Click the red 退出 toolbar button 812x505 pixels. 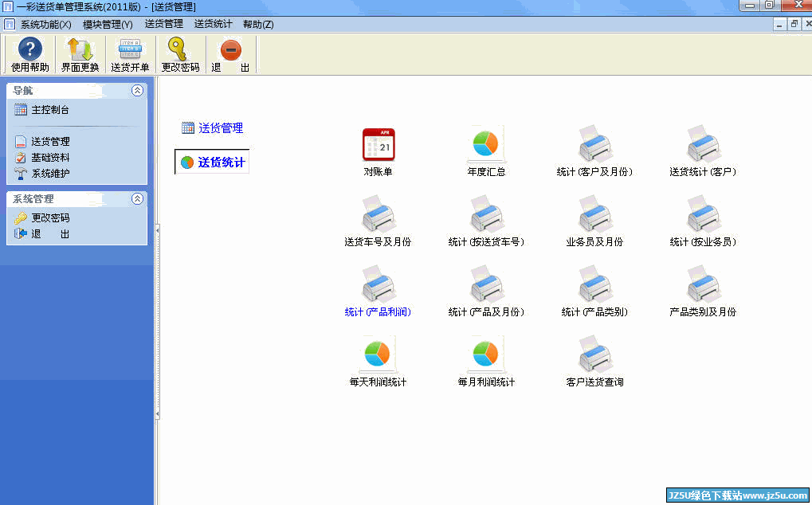(x=230, y=54)
